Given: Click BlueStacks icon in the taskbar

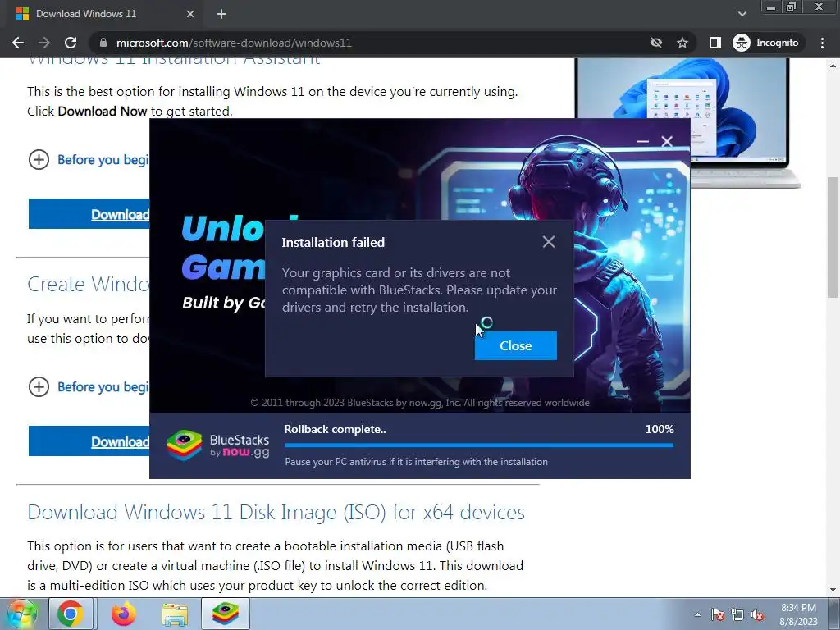Looking at the screenshot, I should (225, 614).
